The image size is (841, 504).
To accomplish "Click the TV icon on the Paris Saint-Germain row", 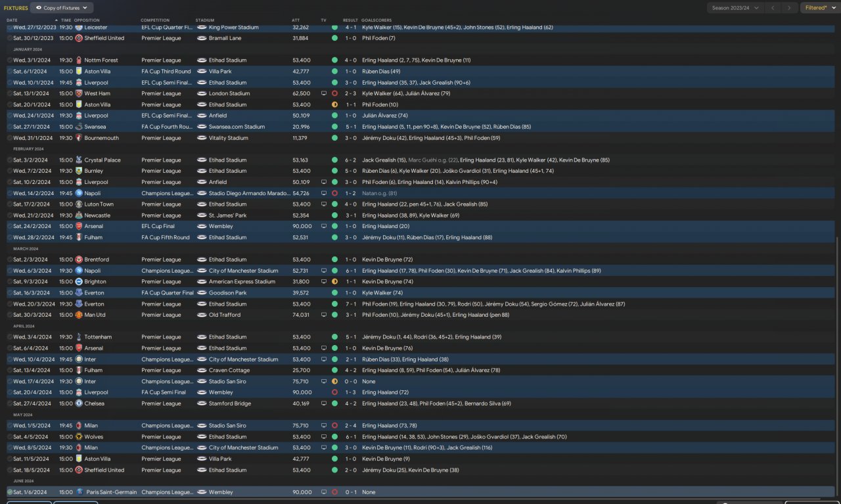I will [x=324, y=492].
